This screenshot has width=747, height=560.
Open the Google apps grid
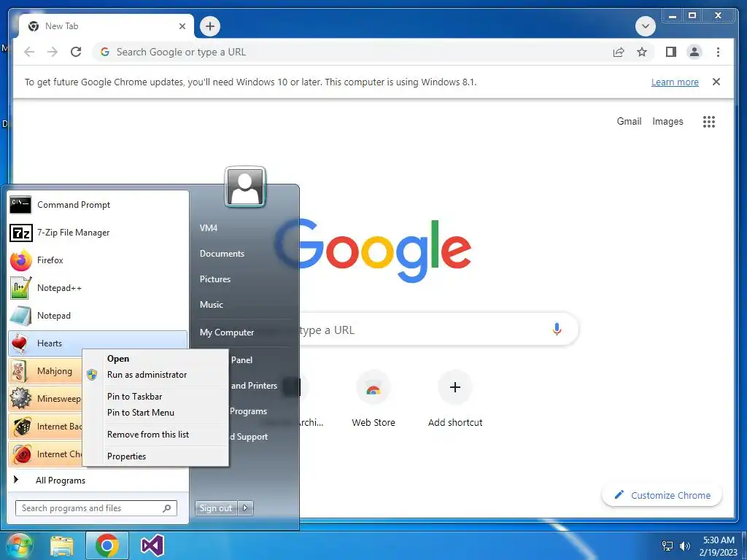click(709, 122)
